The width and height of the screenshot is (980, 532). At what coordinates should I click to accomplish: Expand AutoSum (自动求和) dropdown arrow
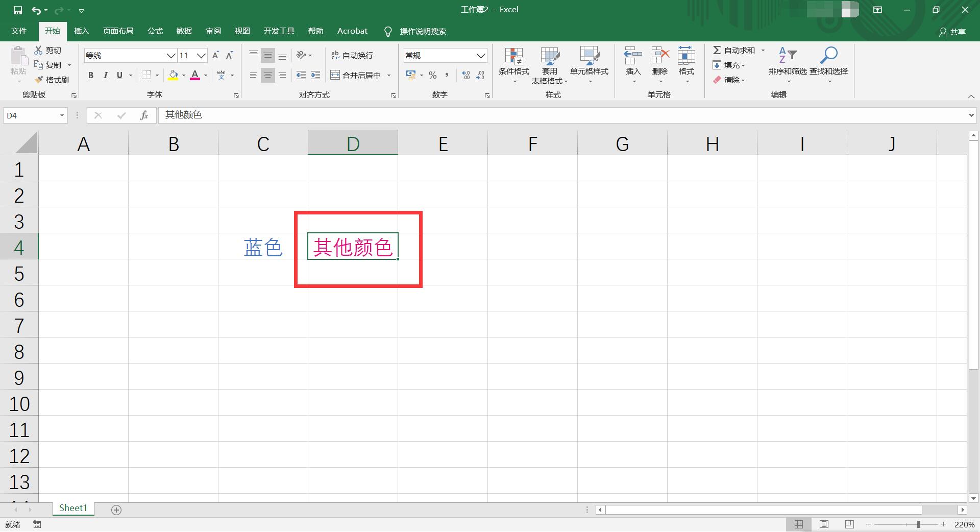[x=763, y=50]
